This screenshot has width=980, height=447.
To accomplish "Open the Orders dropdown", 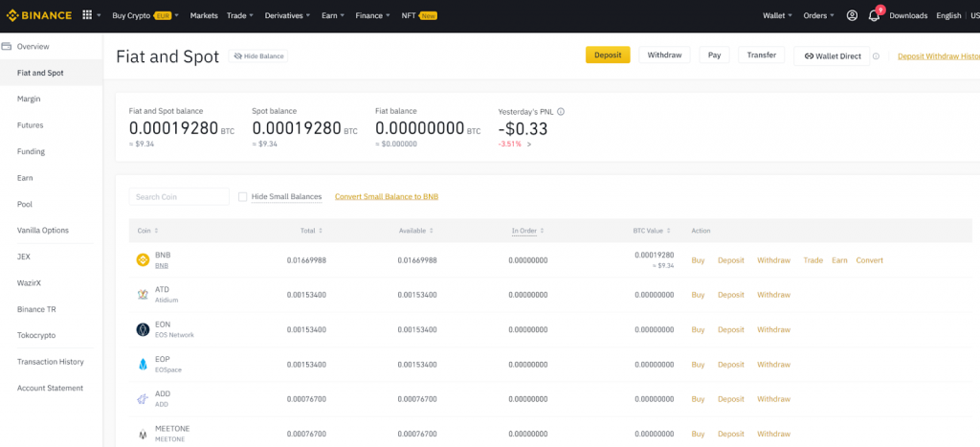I will (819, 15).
